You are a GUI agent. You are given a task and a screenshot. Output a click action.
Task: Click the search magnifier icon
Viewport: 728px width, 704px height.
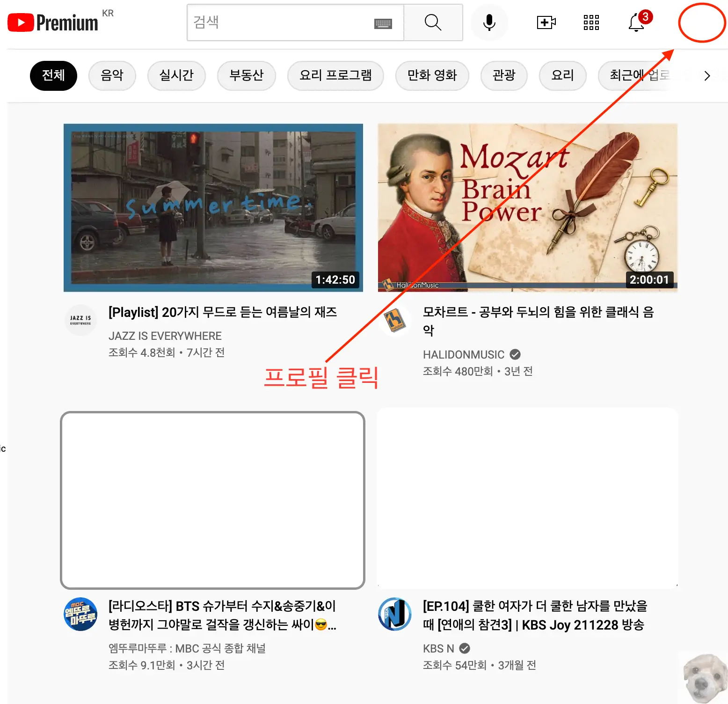point(432,22)
